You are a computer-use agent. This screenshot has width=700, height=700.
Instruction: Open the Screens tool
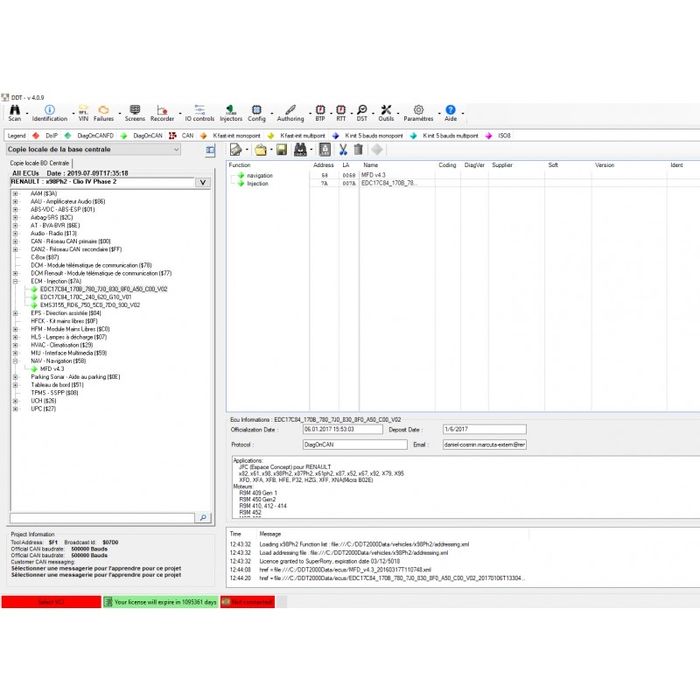click(135, 113)
